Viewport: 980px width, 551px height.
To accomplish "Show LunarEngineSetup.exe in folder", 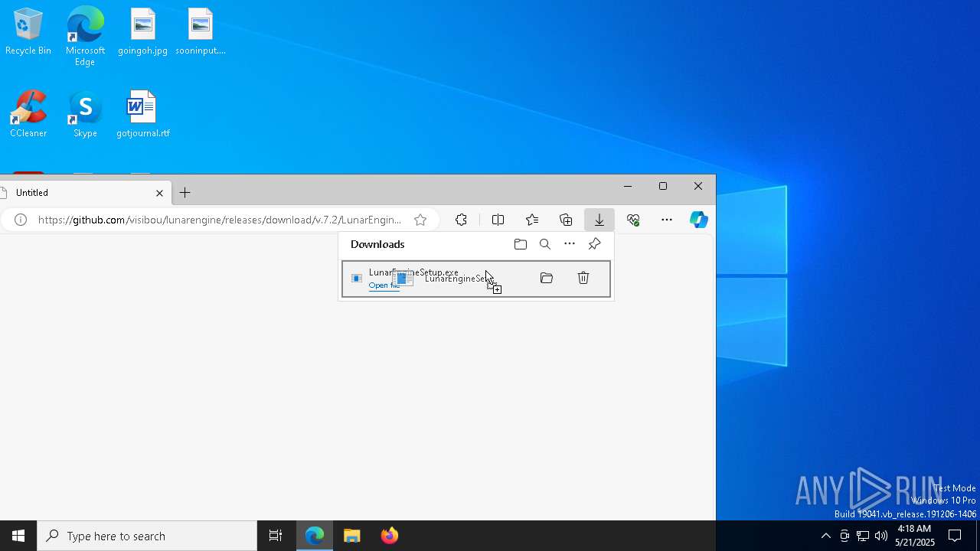I will (547, 278).
